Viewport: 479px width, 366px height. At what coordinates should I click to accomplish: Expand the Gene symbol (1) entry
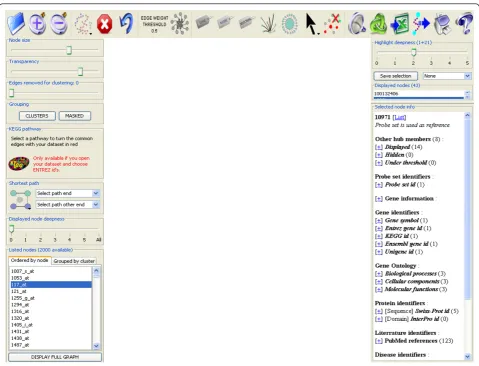[379, 220]
